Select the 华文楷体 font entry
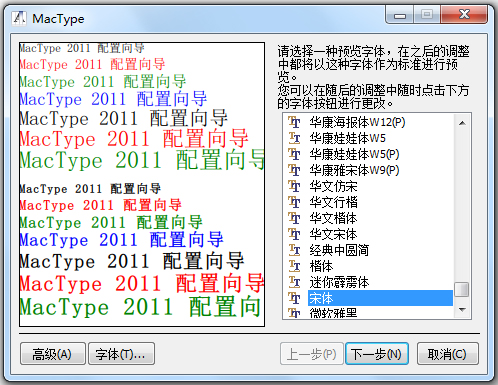Image resolution: width=498 pixels, height=385 pixels. point(333,218)
